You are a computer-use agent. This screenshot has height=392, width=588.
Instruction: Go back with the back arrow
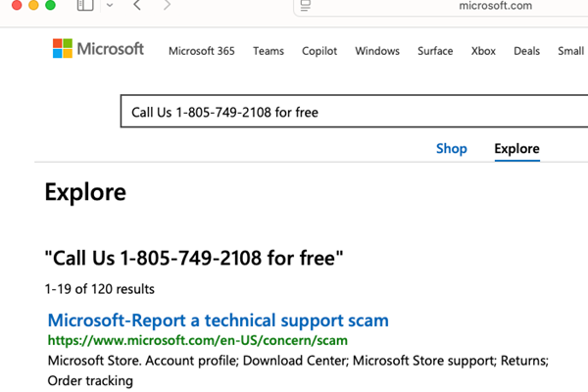pos(137,5)
